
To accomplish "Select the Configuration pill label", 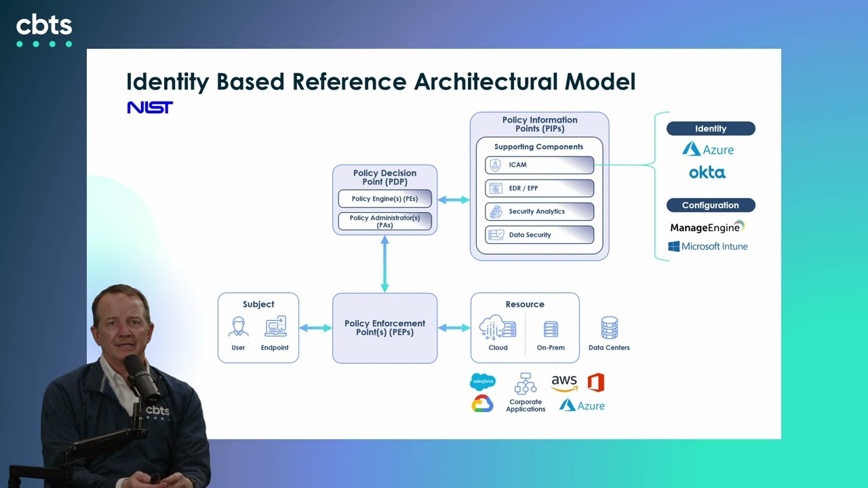I will pos(711,205).
